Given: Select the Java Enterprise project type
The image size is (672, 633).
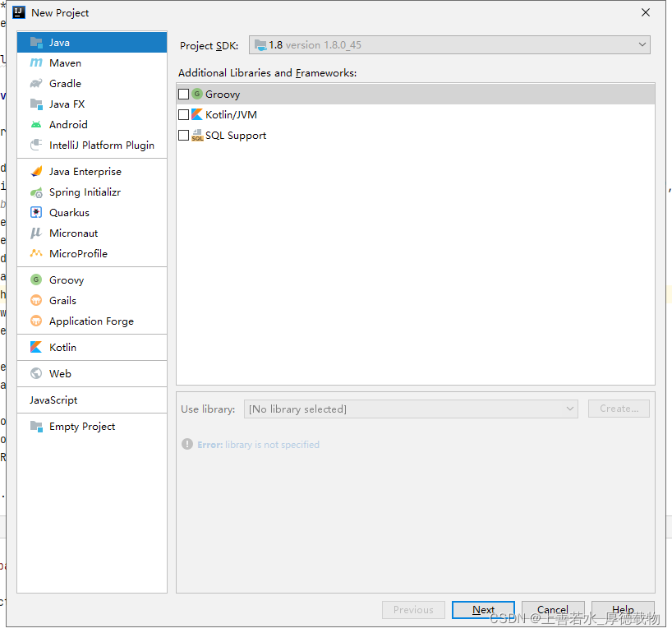Looking at the screenshot, I should (x=92, y=172).
